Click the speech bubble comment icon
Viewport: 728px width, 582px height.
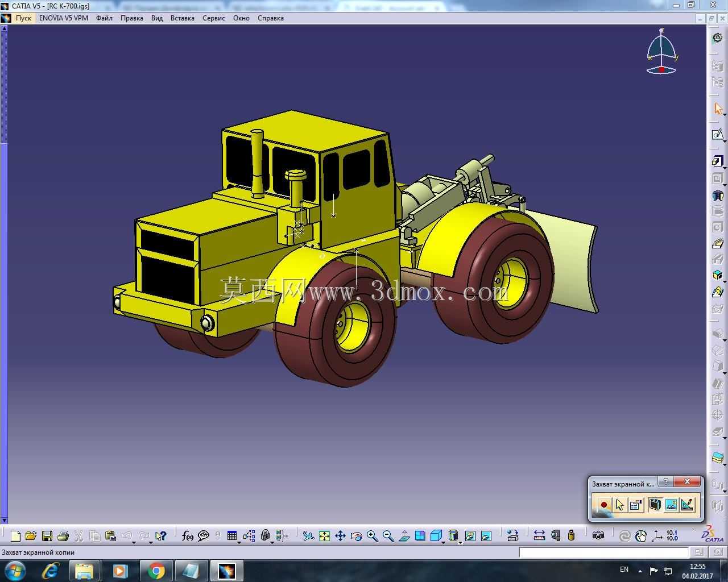[x=204, y=535]
